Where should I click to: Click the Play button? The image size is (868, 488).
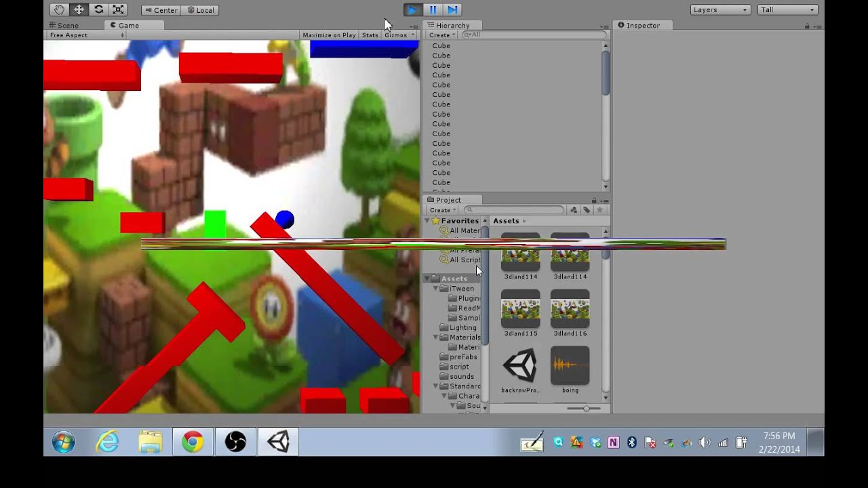(x=412, y=9)
